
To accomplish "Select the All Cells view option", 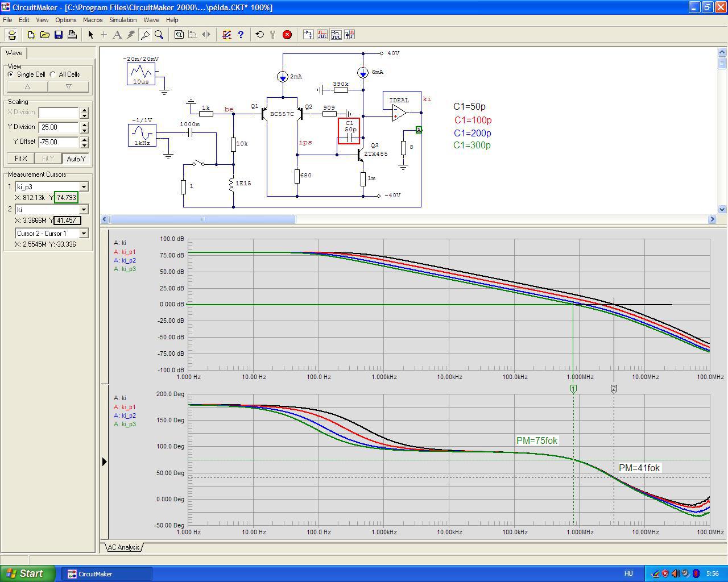I will coord(53,74).
